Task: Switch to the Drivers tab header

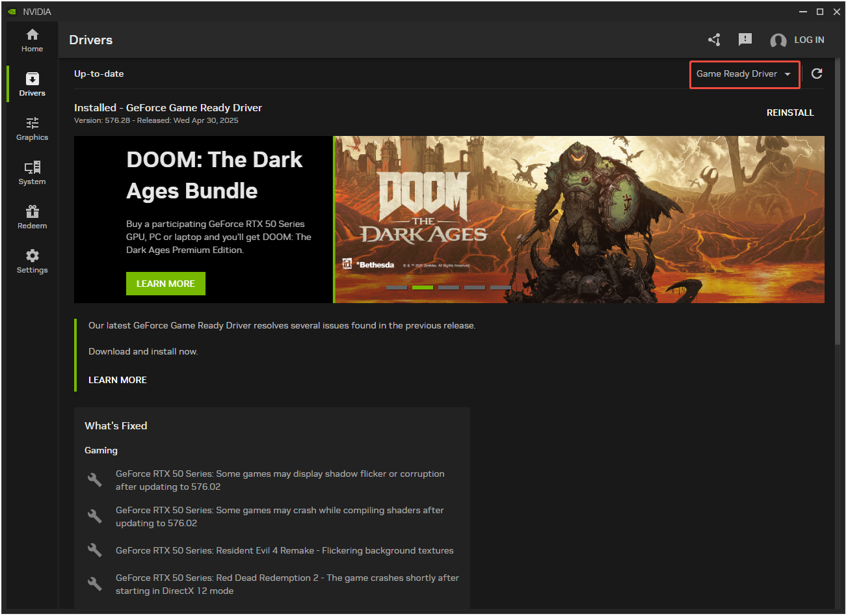Action: [90, 40]
